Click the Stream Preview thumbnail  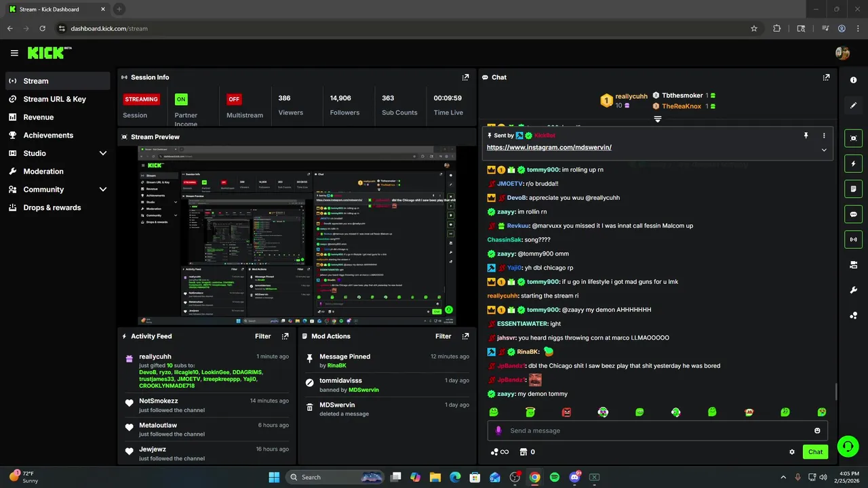[297, 235]
